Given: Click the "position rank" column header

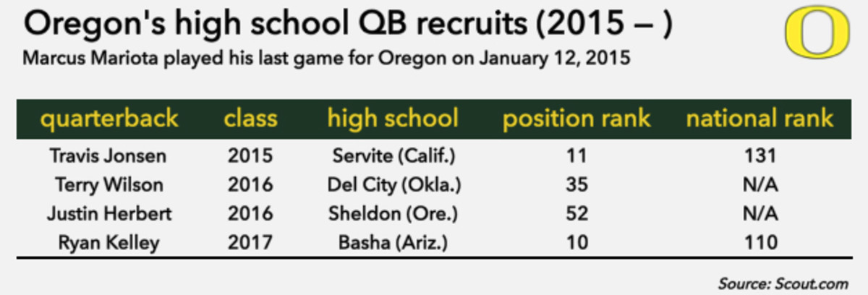Looking at the screenshot, I should (x=577, y=118).
